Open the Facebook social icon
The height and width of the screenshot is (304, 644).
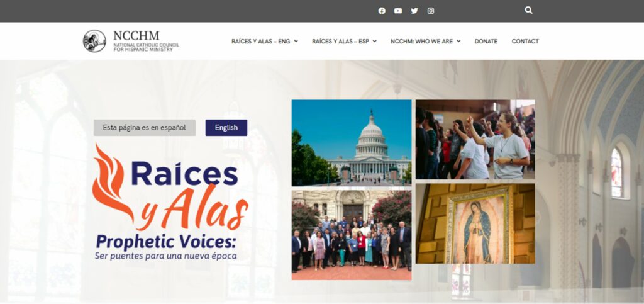pos(382,11)
